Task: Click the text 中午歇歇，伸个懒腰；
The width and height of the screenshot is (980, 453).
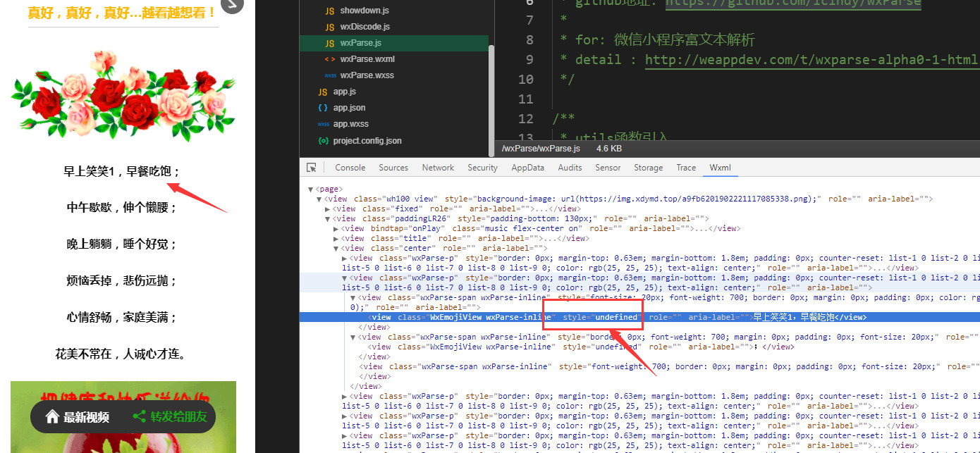Action: coord(123,208)
